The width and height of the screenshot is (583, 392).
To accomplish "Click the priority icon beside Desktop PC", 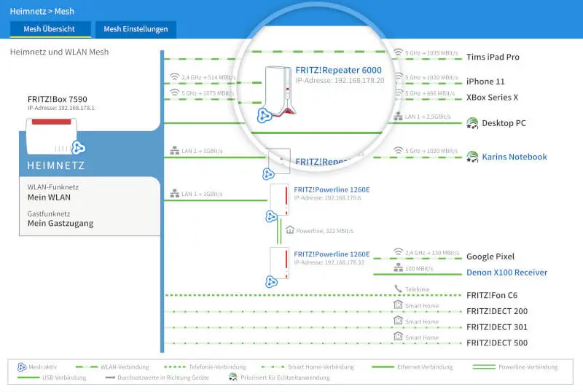I will tap(472, 123).
